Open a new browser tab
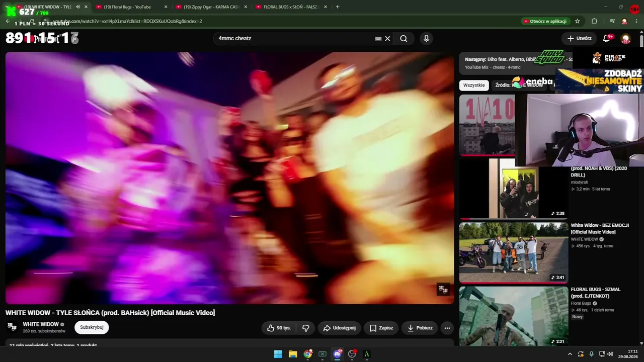 pos(337,7)
